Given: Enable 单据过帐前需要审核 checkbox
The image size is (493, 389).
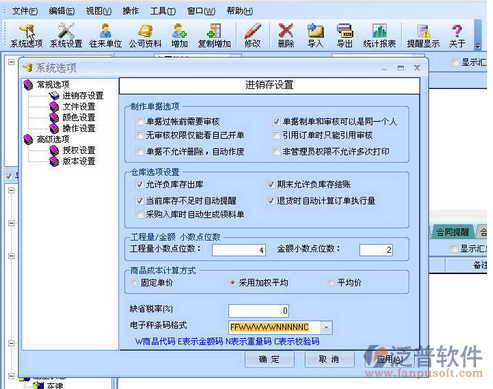Looking at the screenshot, I should pos(140,121).
